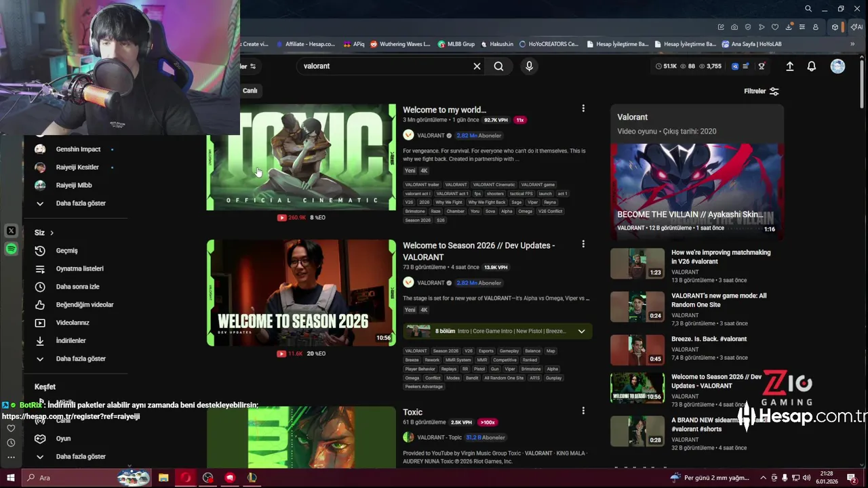Open the X (Twitter) sidebar icon
The width and height of the screenshot is (868, 488).
[x=11, y=231]
